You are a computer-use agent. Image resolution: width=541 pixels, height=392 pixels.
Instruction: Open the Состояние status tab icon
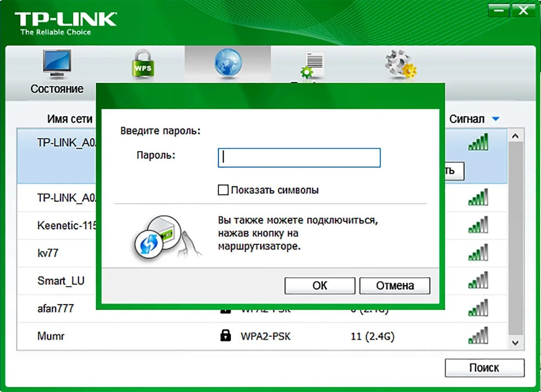click(x=57, y=64)
